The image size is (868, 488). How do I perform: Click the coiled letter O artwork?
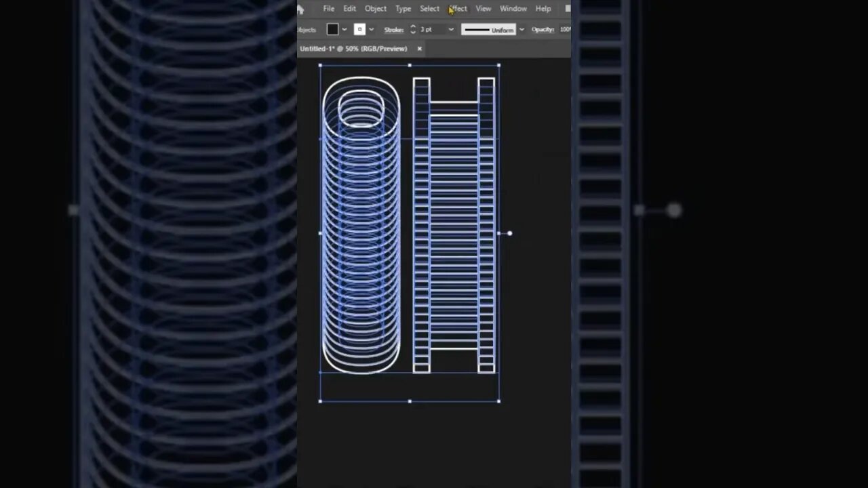click(x=361, y=225)
